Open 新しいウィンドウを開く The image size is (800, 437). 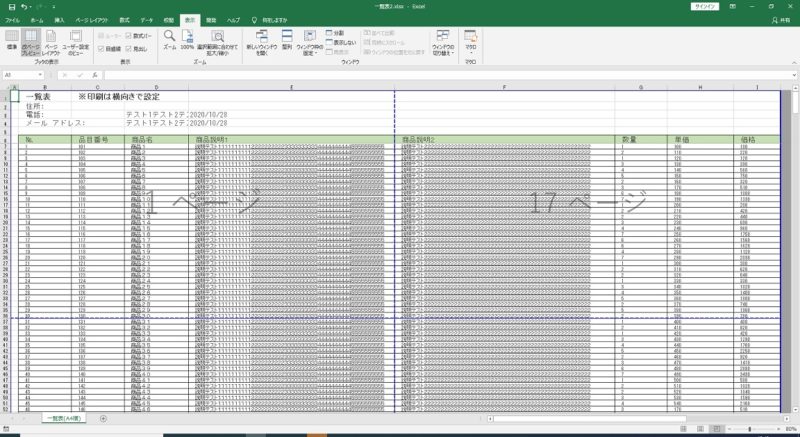coord(262,42)
